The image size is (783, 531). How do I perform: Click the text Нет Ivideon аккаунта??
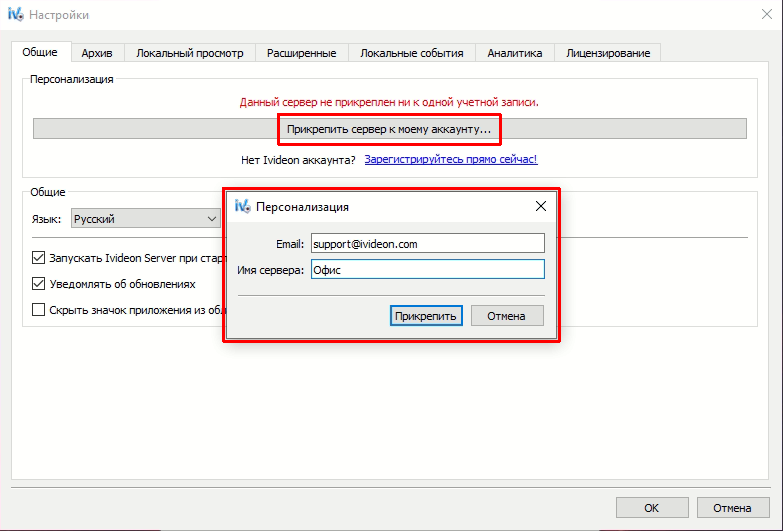[298, 160]
